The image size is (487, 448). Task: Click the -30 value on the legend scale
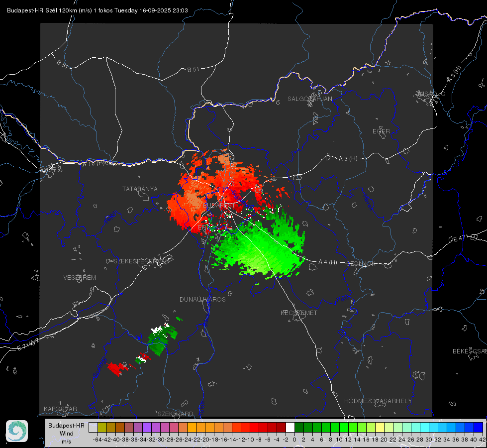(160, 440)
